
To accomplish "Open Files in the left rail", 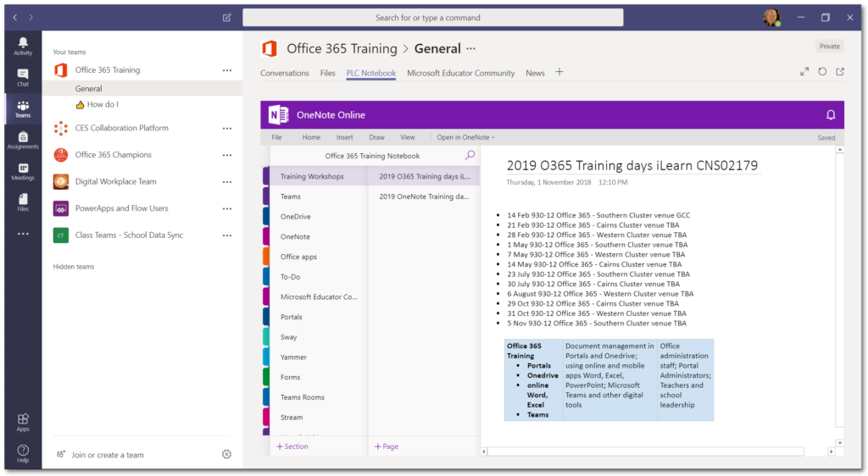I will coord(23,203).
